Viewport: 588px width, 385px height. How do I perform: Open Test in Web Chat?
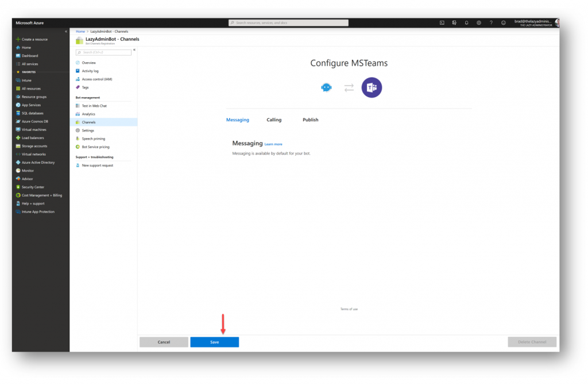(94, 106)
